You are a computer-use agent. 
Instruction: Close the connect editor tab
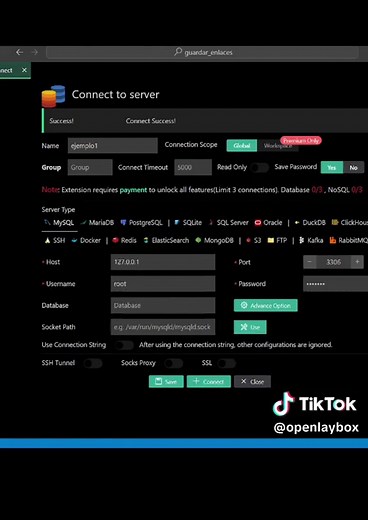pyautogui.click(x=24, y=70)
